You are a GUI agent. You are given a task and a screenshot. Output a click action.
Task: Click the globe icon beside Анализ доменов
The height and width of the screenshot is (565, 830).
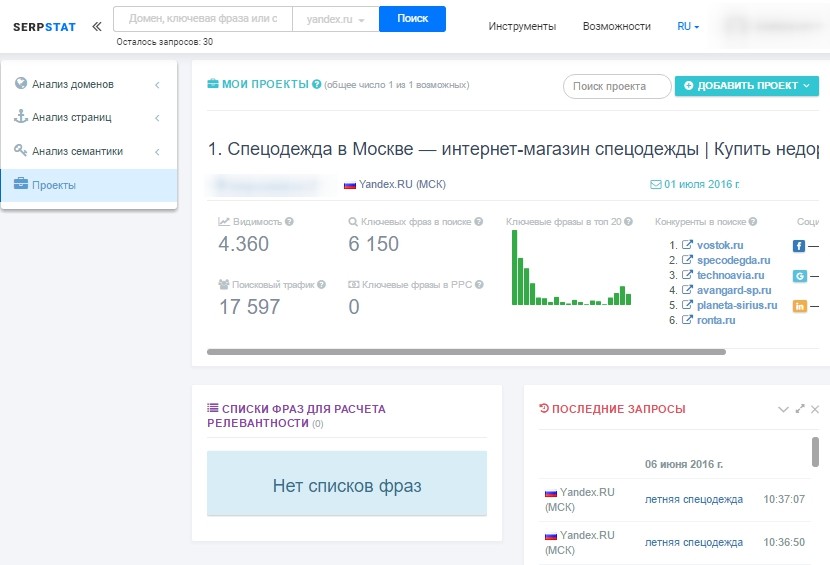click(21, 83)
